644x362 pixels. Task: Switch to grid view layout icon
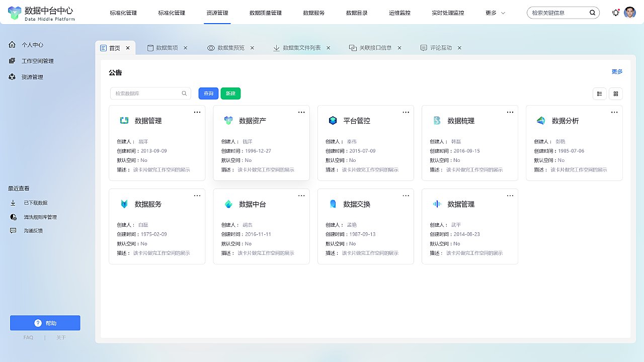coord(616,94)
